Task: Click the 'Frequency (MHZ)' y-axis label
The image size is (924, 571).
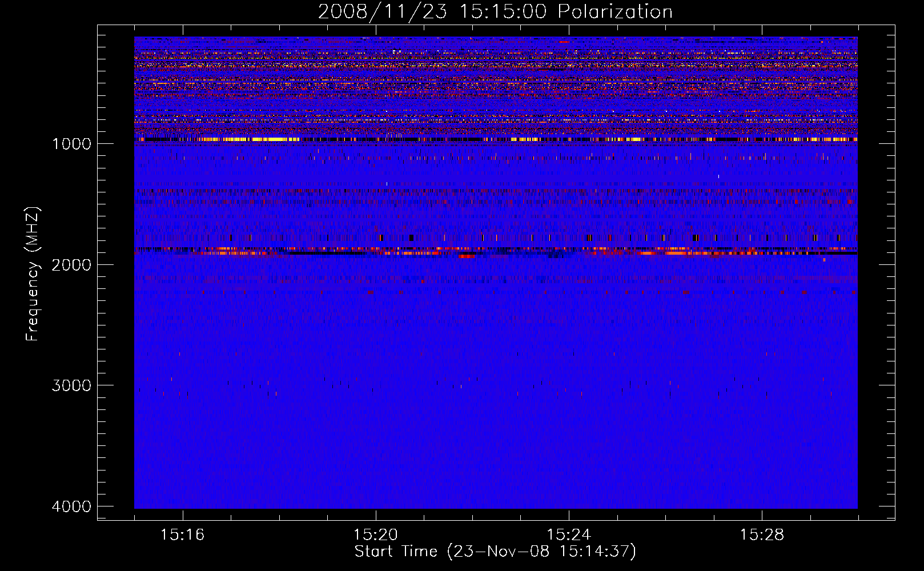Action: (x=33, y=274)
